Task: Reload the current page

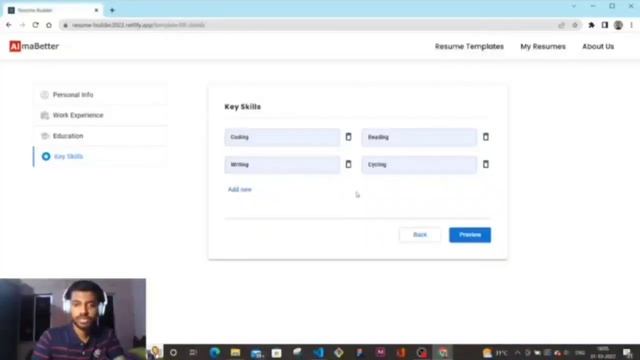Action: click(x=36, y=25)
